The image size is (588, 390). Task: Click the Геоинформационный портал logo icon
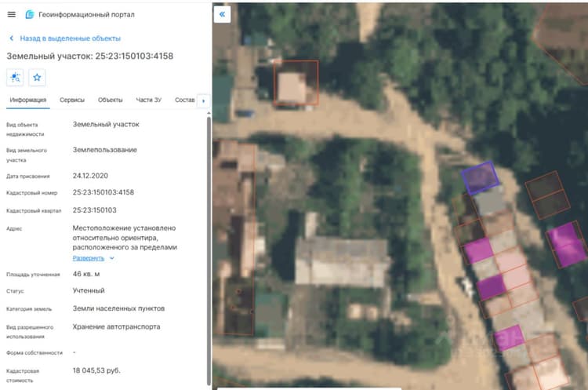point(30,14)
